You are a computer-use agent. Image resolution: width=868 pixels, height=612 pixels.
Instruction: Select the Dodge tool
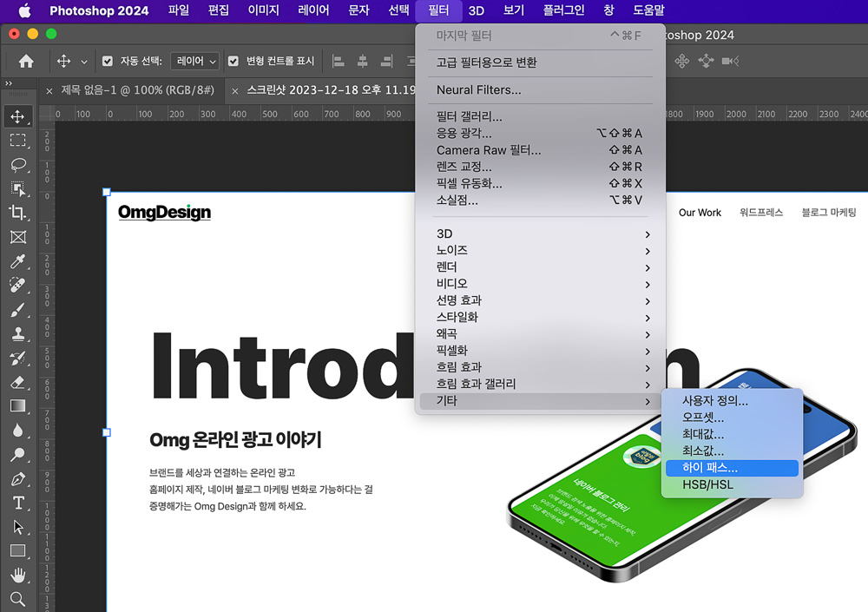[x=17, y=455]
